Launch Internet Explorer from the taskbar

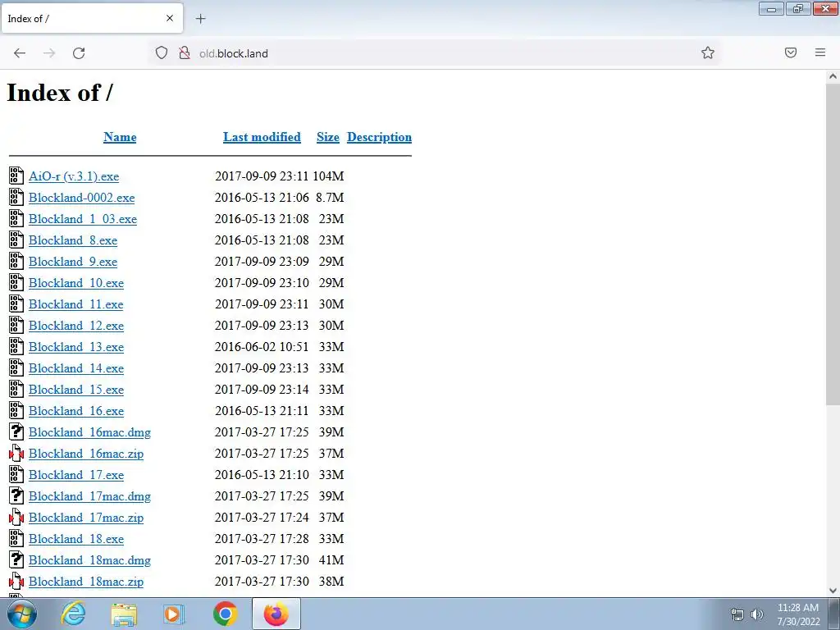click(x=73, y=614)
